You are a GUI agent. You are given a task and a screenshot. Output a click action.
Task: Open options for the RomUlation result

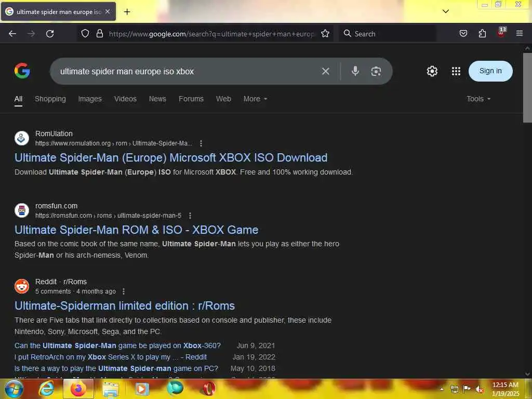tap(201, 143)
